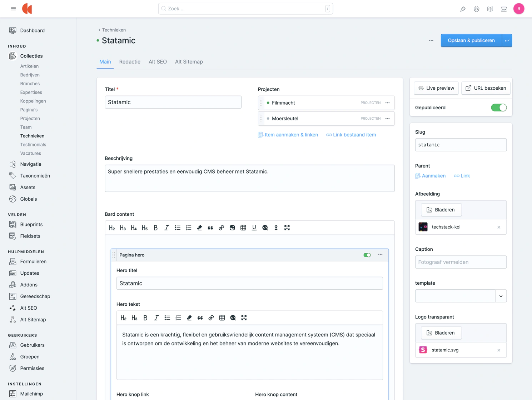Image resolution: width=532 pixels, height=400 pixels.
Task: Click Opslaan & publiceren button
Action: [x=471, y=40]
